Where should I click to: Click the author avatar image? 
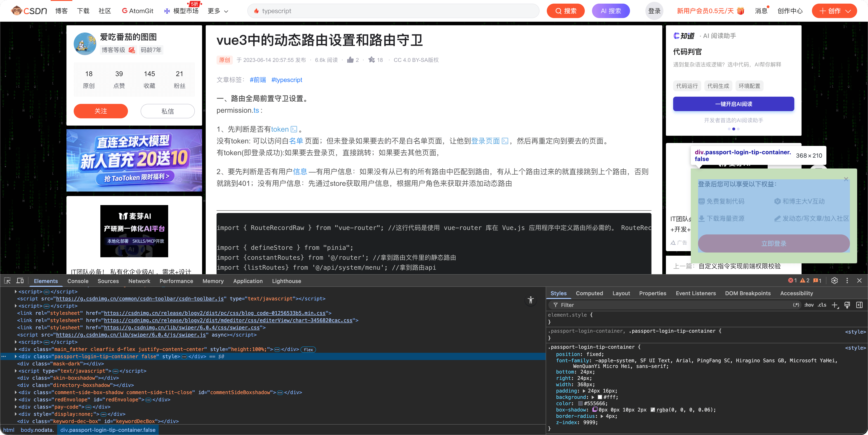coord(85,44)
